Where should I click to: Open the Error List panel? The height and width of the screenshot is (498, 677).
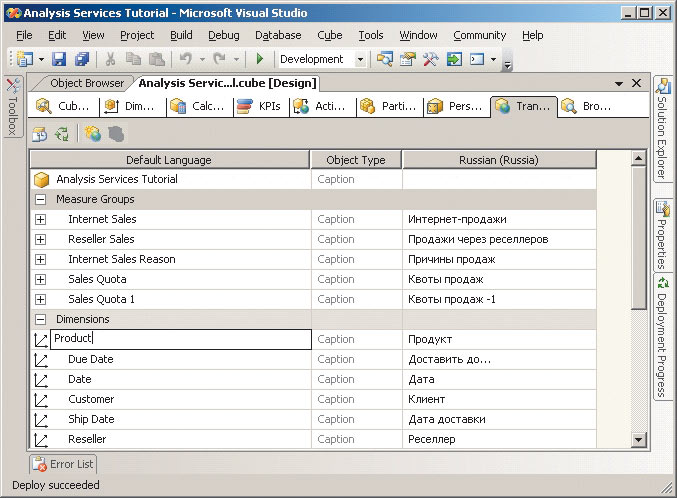coord(63,464)
